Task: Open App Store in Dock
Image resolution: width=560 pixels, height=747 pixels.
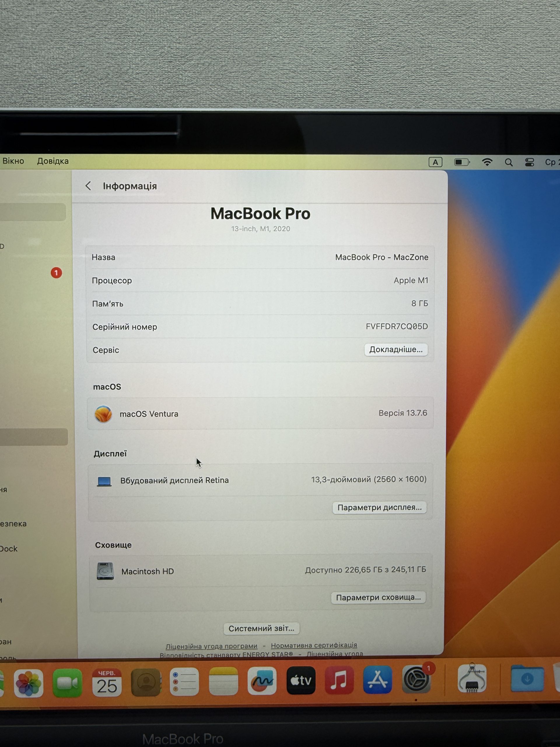Action: pos(378,680)
